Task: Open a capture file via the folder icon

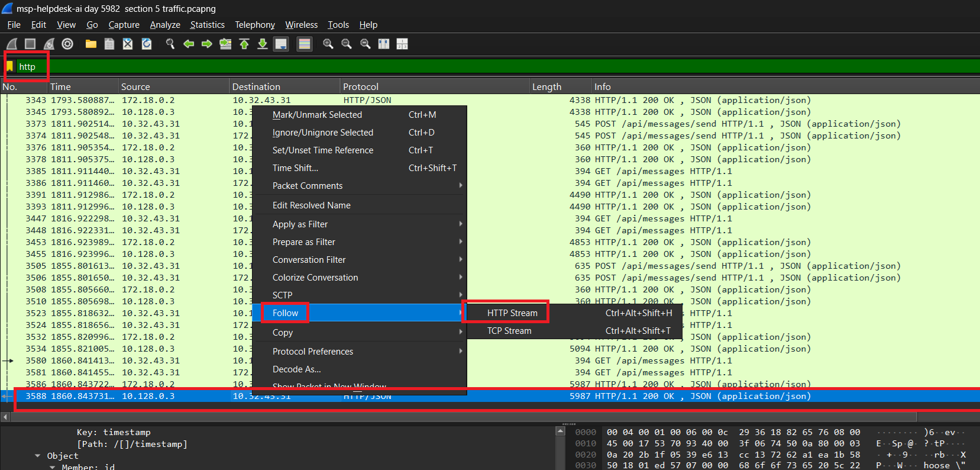Action: coord(90,44)
